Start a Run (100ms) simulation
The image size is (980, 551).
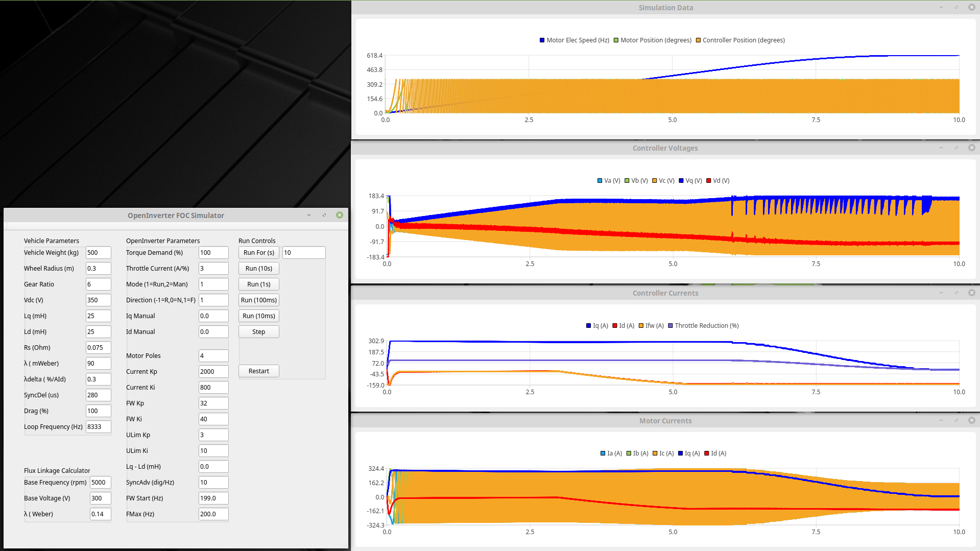click(x=258, y=300)
